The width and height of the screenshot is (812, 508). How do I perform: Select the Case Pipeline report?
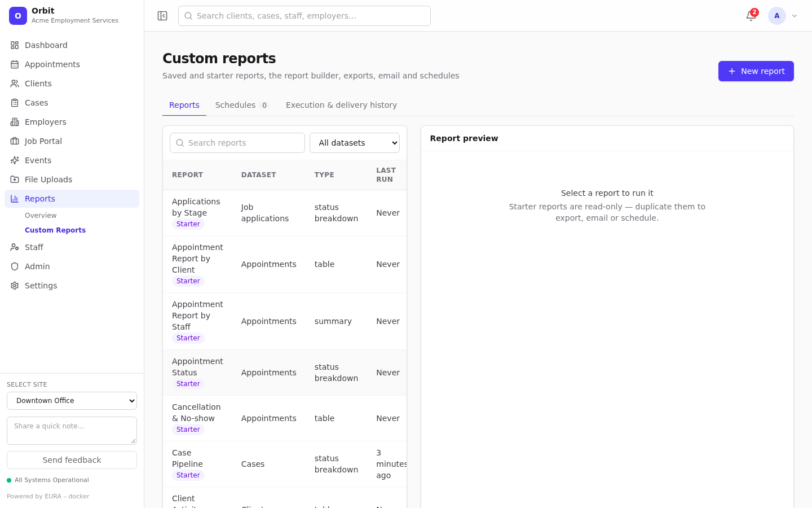[285, 464]
